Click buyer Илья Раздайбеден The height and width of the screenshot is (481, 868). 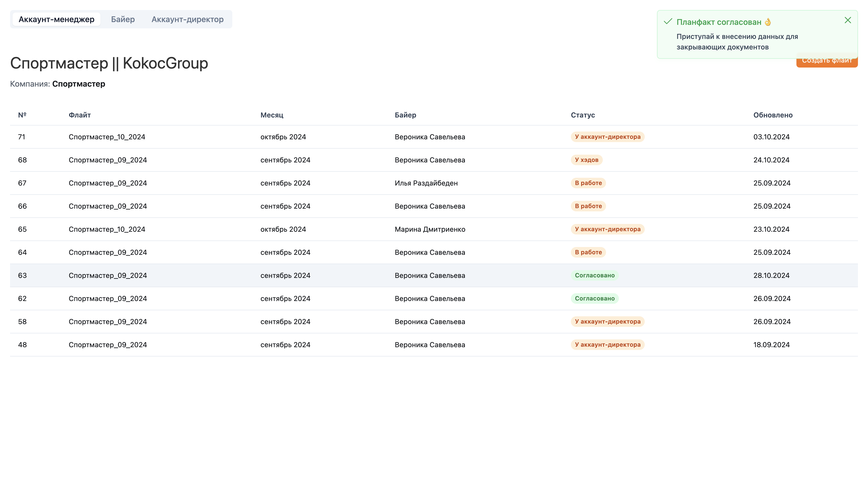pos(426,183)
